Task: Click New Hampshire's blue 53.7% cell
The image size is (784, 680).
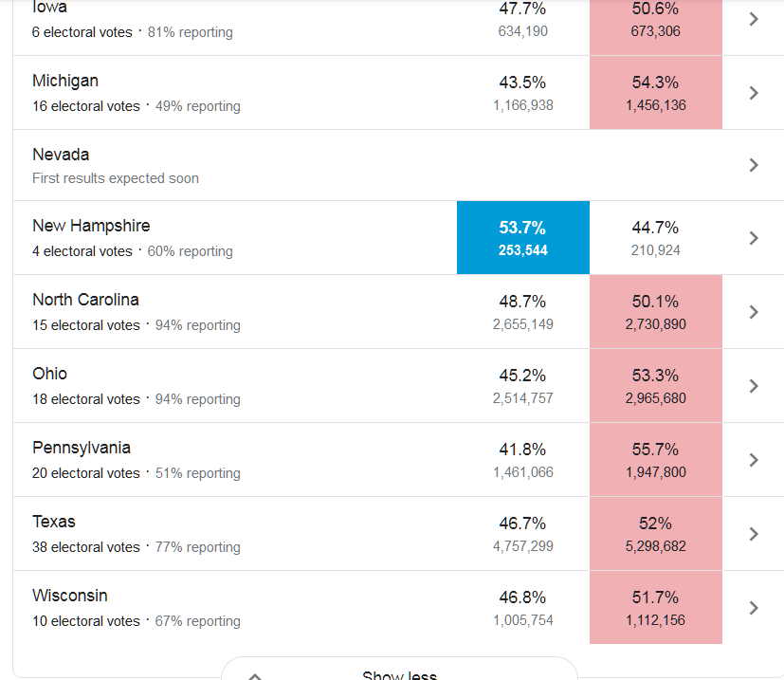Action: (523, 238)
